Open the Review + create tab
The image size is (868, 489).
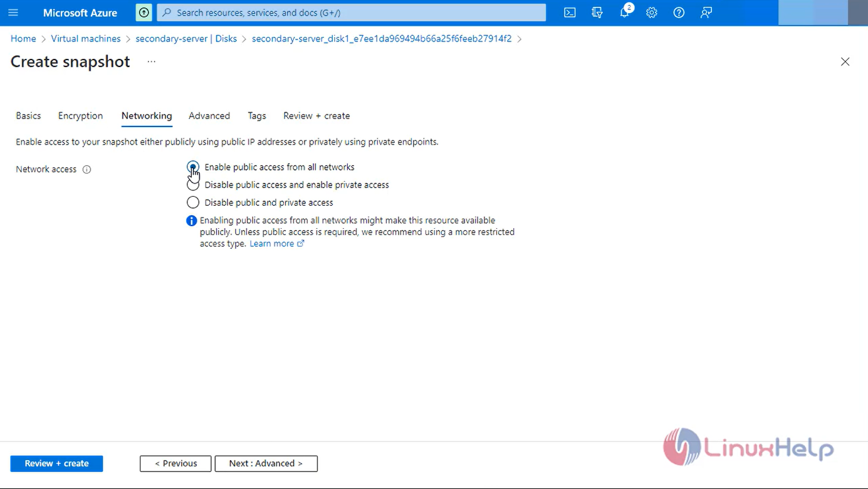pos(316,116)
